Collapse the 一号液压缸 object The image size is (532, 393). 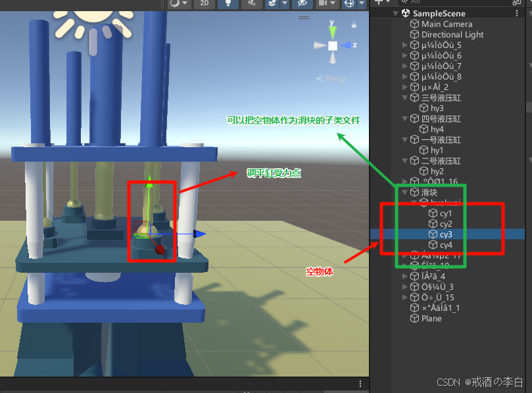(x=404, y=140)
